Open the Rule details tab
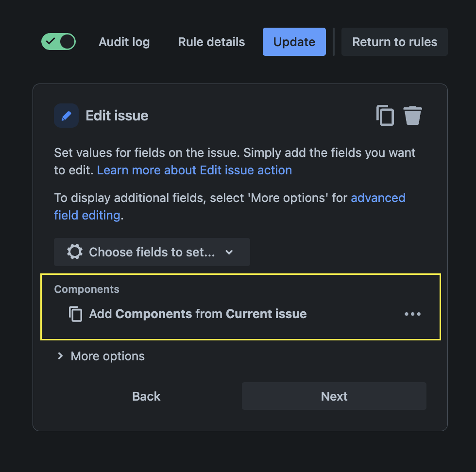Image resolution: width=476 pixels, height=472 pixels. pyautogui.click(x=211, y=42)
